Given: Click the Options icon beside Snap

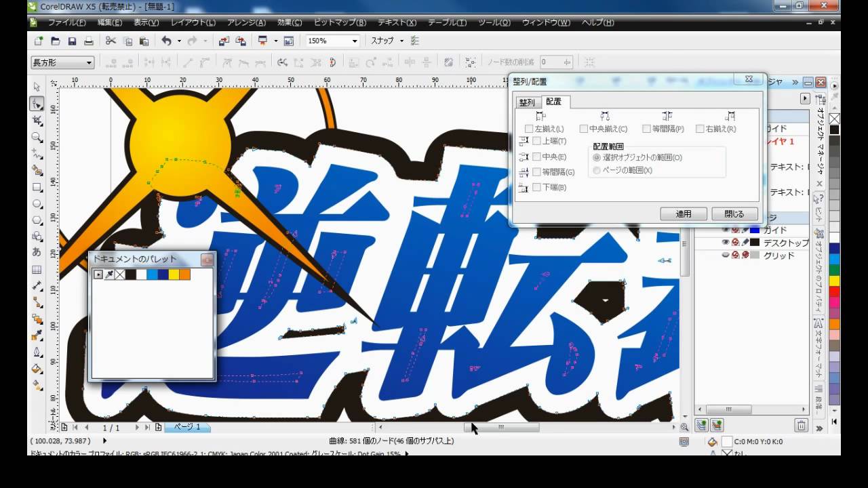Looking at the screenshot, I should pos(414,41).
